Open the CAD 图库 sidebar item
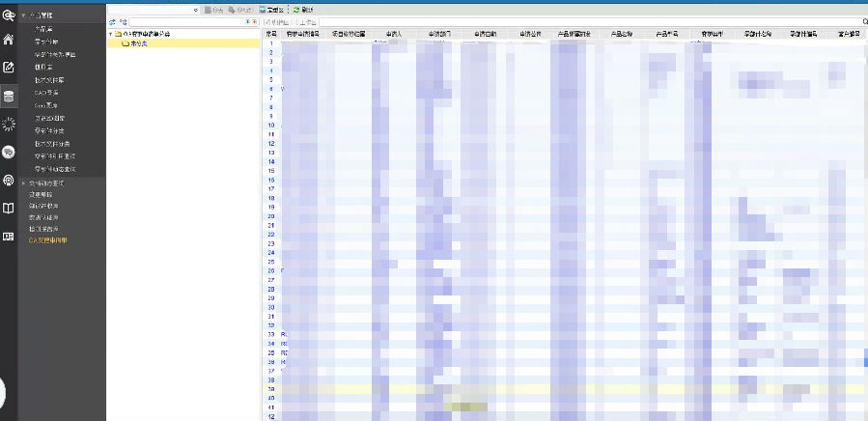 click(x=47, y=93)
